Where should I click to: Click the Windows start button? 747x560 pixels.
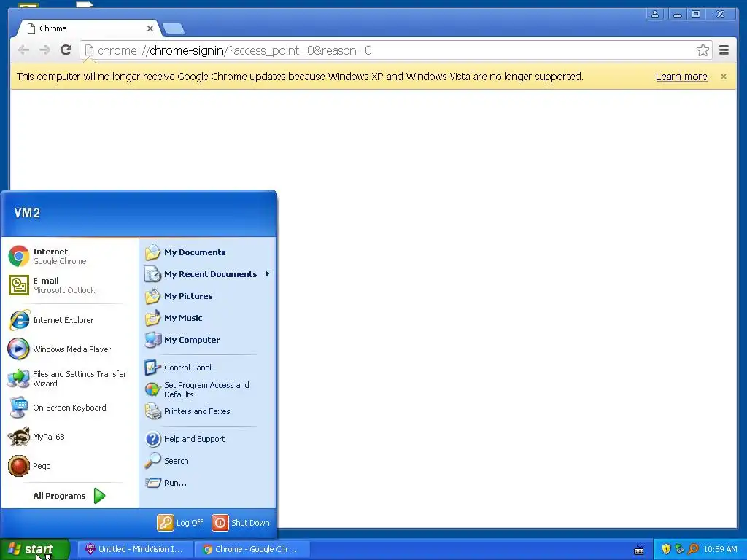pos(35,549)
